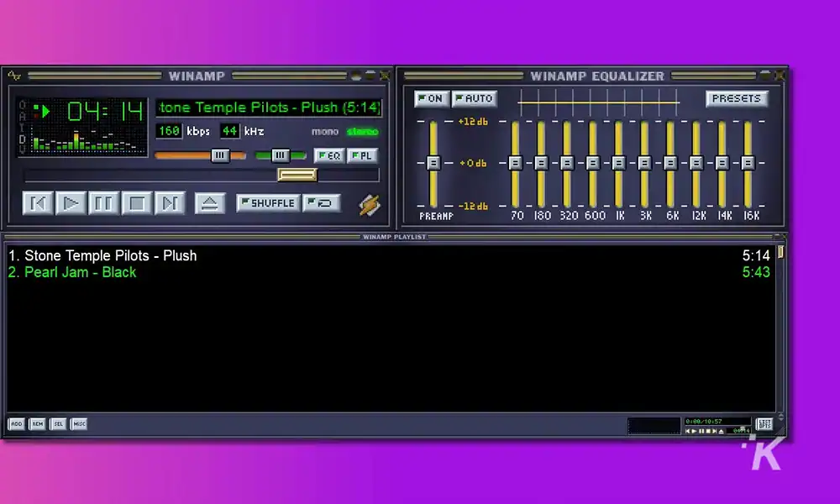Turn the equalizer ON
The height and width of the screenshot is (504, 840).
click(431, 98)
